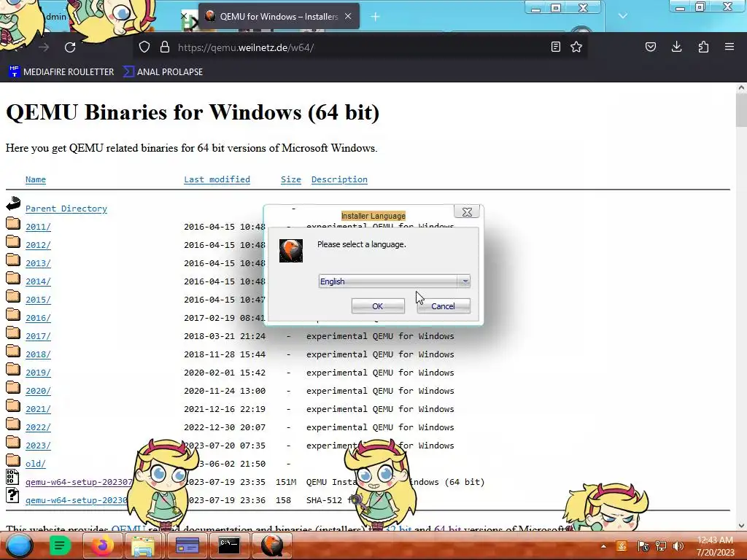Image resolution: width=747 pixels, height=560 pixels.
Task: Click Cancel in Installer Language dialog
Action: (x=443, y=306)
